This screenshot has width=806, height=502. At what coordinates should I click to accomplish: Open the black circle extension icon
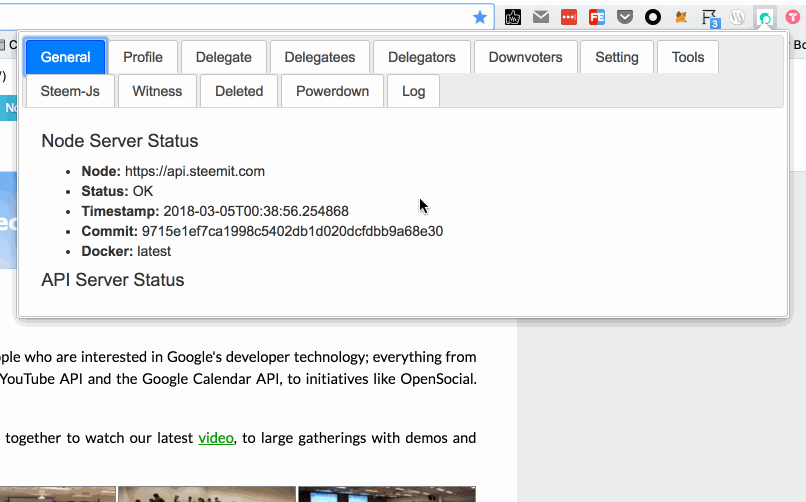click(x=653, y=17)
